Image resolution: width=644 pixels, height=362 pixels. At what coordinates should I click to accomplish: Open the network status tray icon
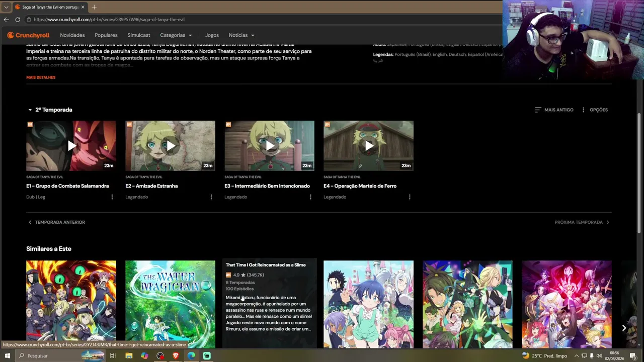pyautogui.click(x=584, y=356)
